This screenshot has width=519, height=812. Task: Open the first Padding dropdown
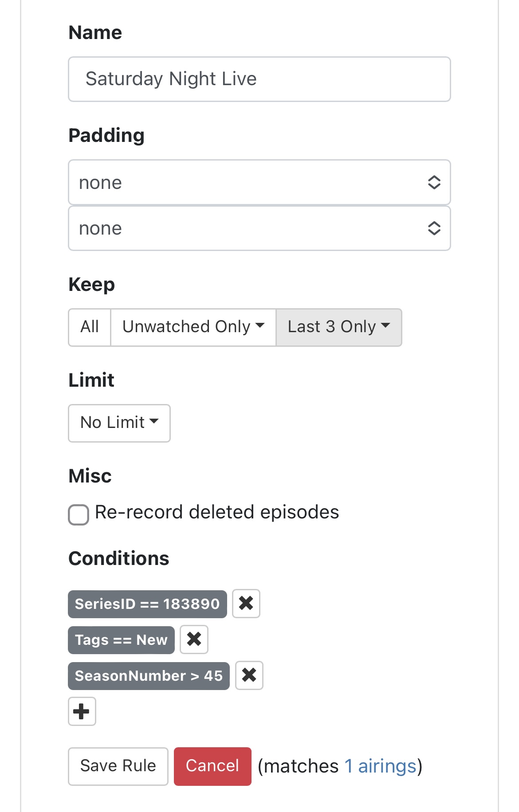click(x=259, y=182)
